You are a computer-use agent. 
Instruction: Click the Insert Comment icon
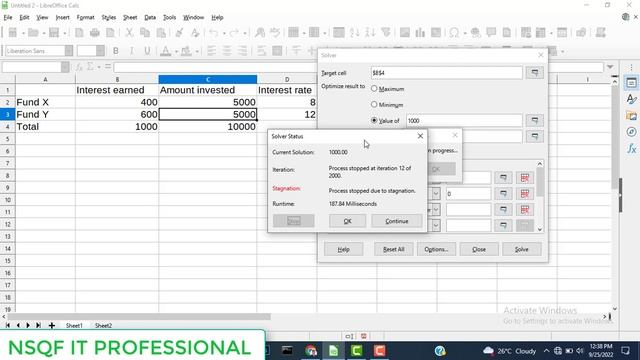tap(491, 33)
